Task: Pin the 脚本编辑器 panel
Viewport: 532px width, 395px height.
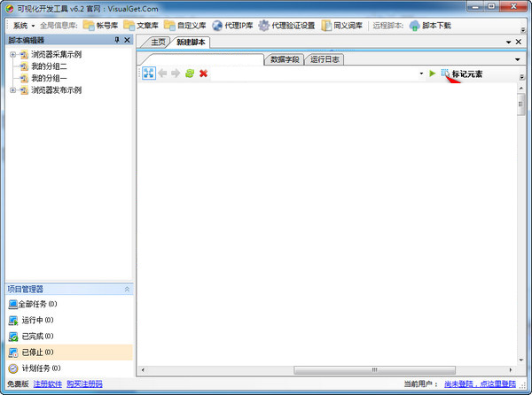Action: coord(117,40)
